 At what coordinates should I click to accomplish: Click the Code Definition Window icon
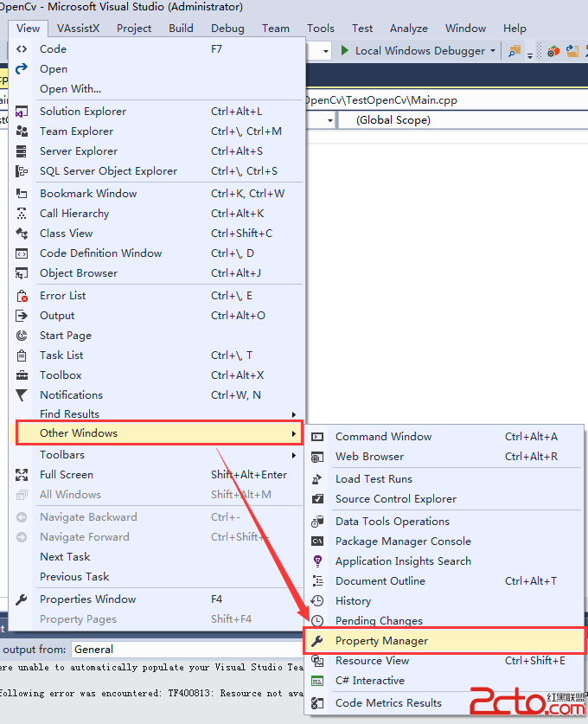[x=22, y=253]
